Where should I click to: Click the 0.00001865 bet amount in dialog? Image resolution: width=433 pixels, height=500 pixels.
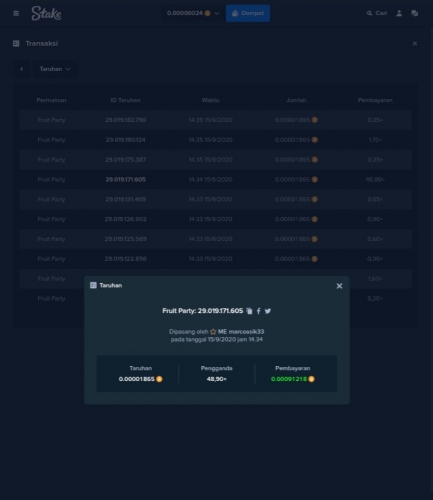(137, 379)
